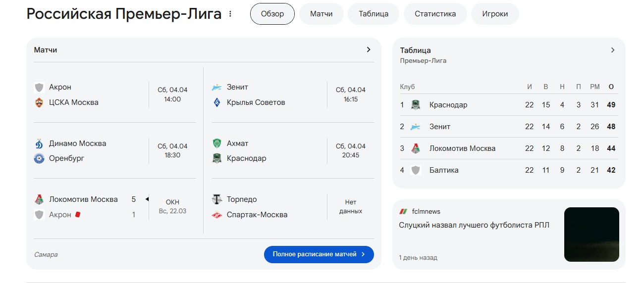Select the Балтика row in standings
Viewport: 644px width, 283px height.
508,170
